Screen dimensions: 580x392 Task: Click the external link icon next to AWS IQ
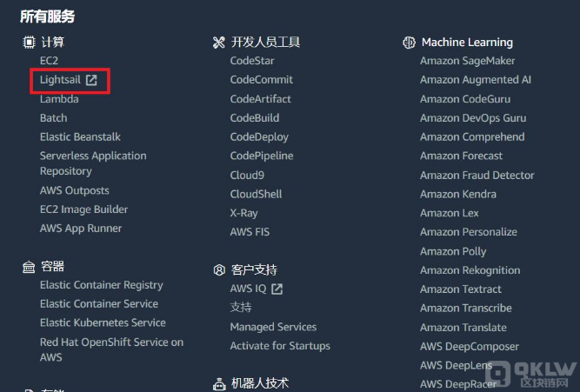277,289
